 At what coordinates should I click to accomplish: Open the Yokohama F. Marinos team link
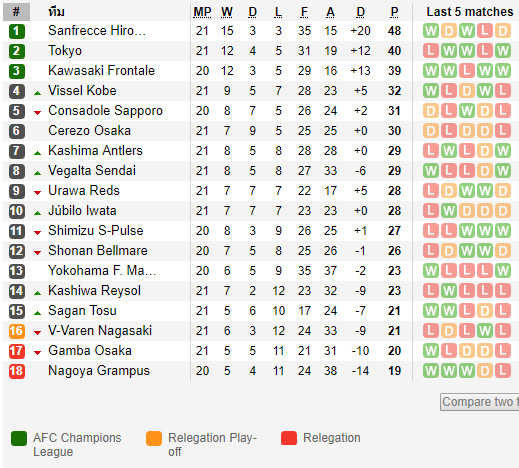(102, 271)
